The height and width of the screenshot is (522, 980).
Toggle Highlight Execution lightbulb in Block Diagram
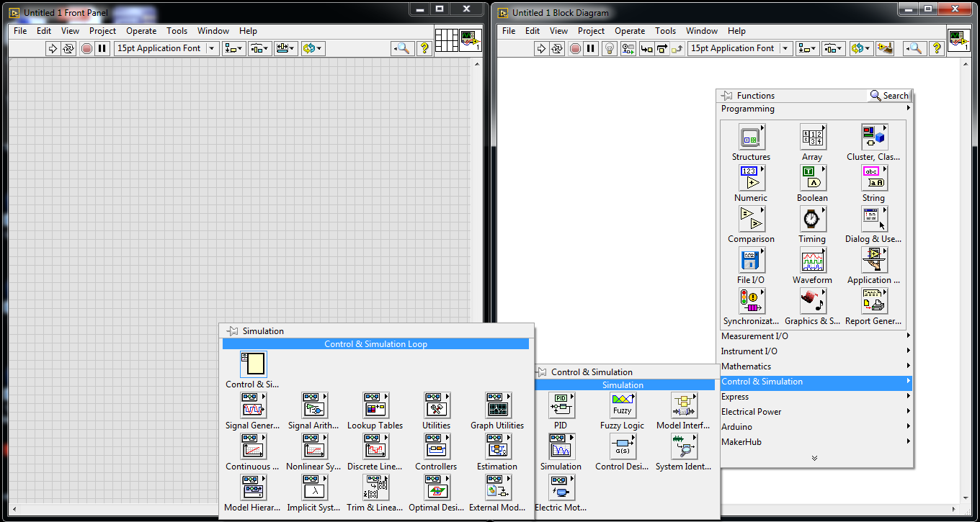610,48
